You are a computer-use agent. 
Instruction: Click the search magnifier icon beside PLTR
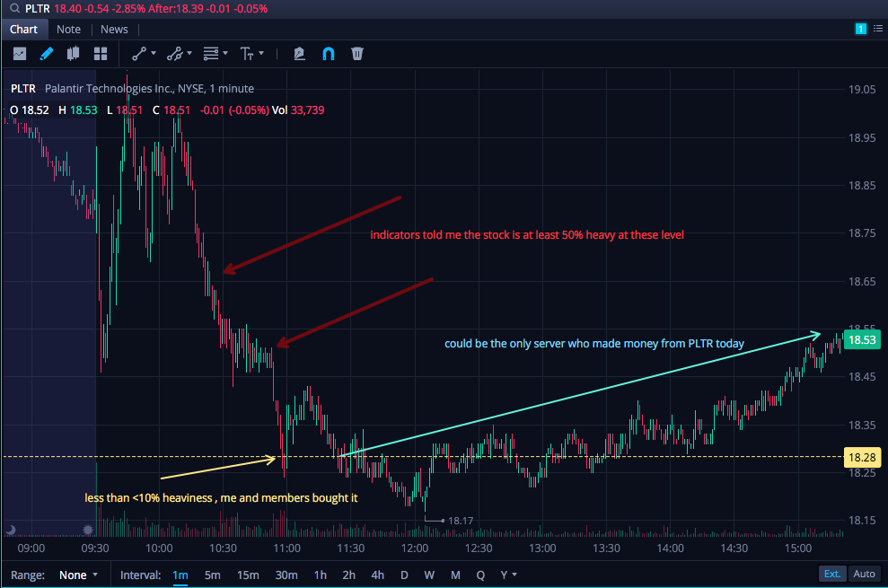coord(14,8)
